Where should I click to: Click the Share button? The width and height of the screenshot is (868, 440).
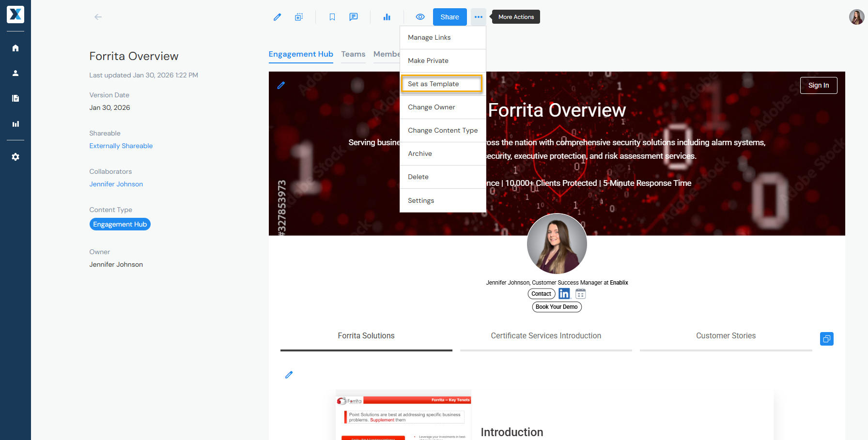coord(449,17)
